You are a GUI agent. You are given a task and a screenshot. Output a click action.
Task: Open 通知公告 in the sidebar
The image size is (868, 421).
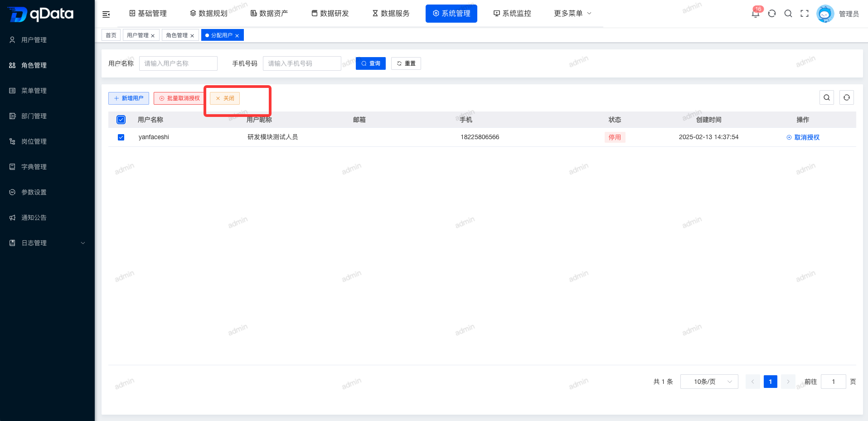tap(47, 218)
